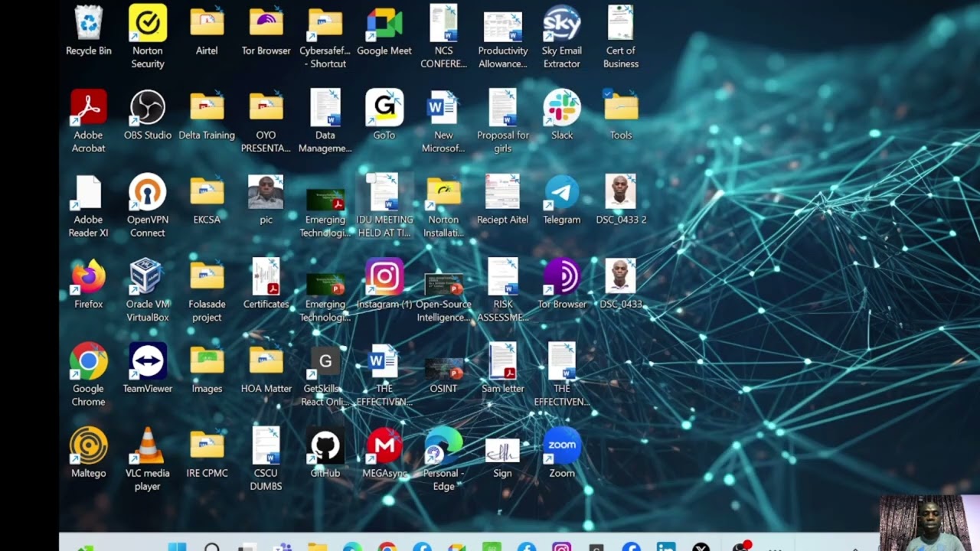
Task: Open the IDU MEETING HELD AT document
Action: [384, 191]
